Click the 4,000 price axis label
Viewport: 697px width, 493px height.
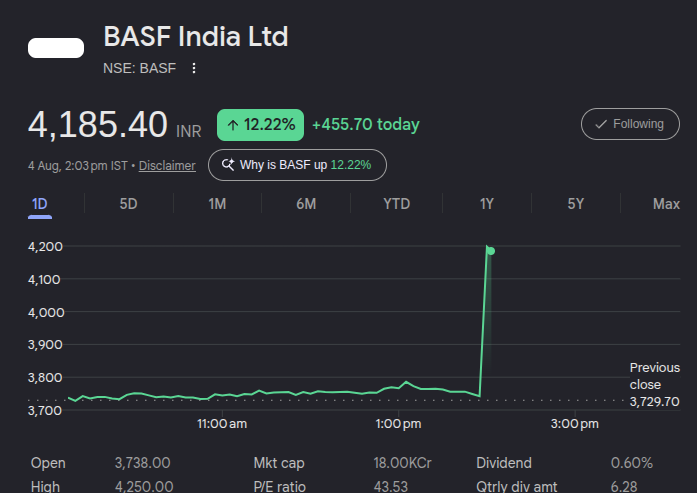(46, 312)
